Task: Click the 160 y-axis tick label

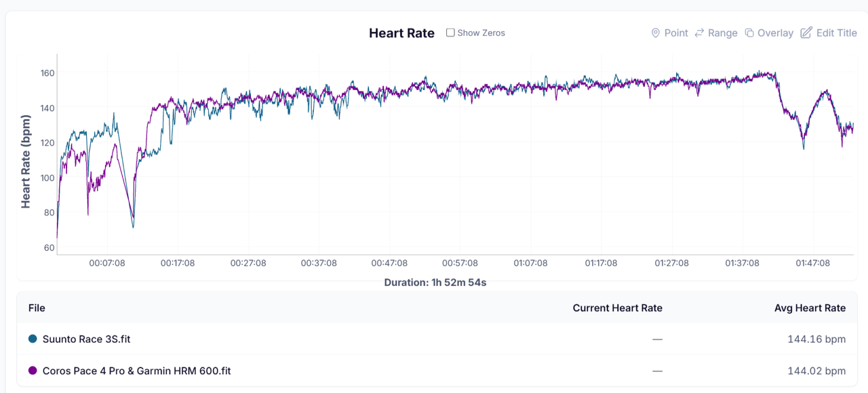Action: 47,73
